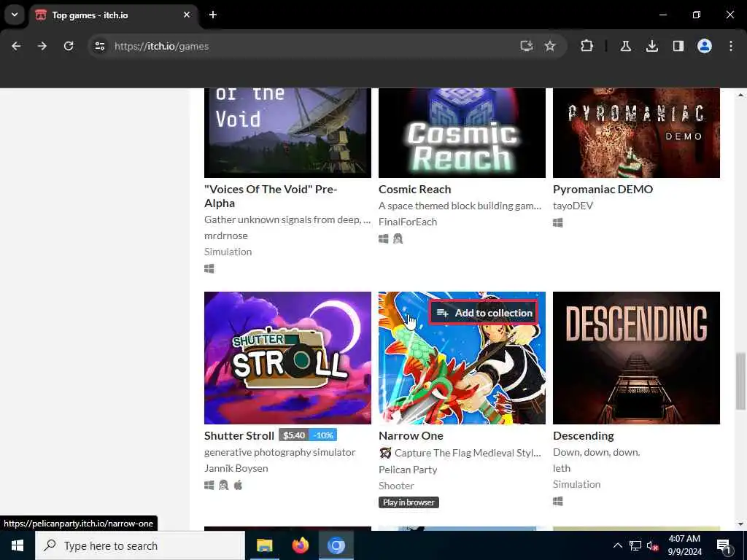This screenshot has height=560, width=747.
Task: Close the Top games - itch.io tab
Action: (187, 15)
